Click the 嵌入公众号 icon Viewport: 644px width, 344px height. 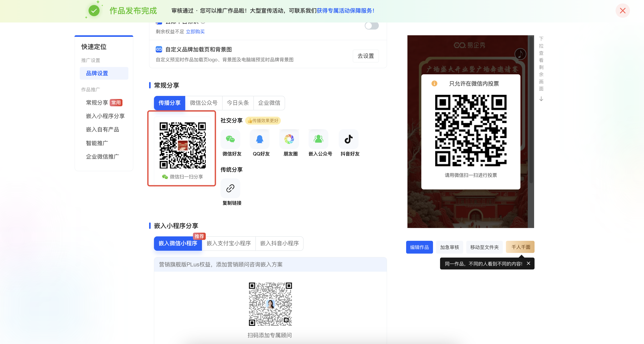318,139
